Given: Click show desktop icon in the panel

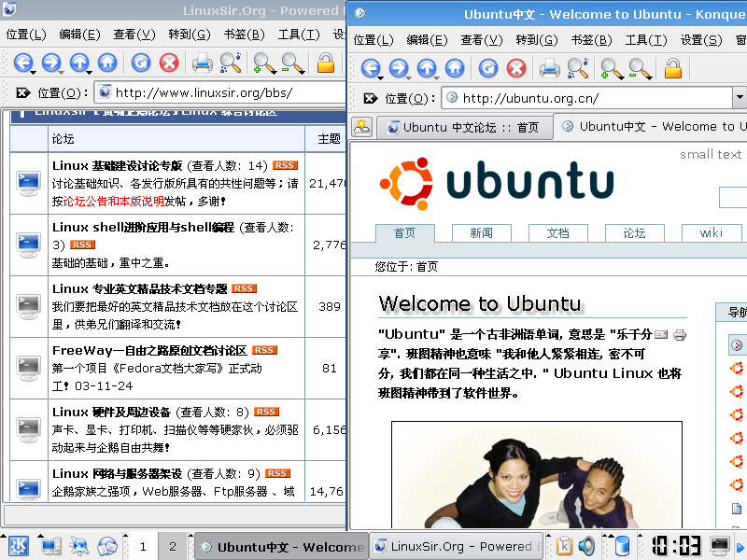Looking at the screenshot, I should tap(50, 546).
